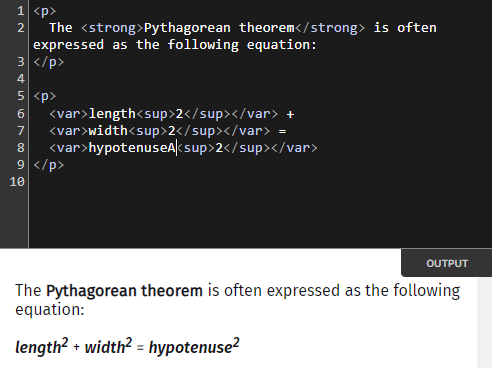This screenshot has width=492, height=368.
Task: Click line number 6 in gutter
Action: [x=21, y=114]
